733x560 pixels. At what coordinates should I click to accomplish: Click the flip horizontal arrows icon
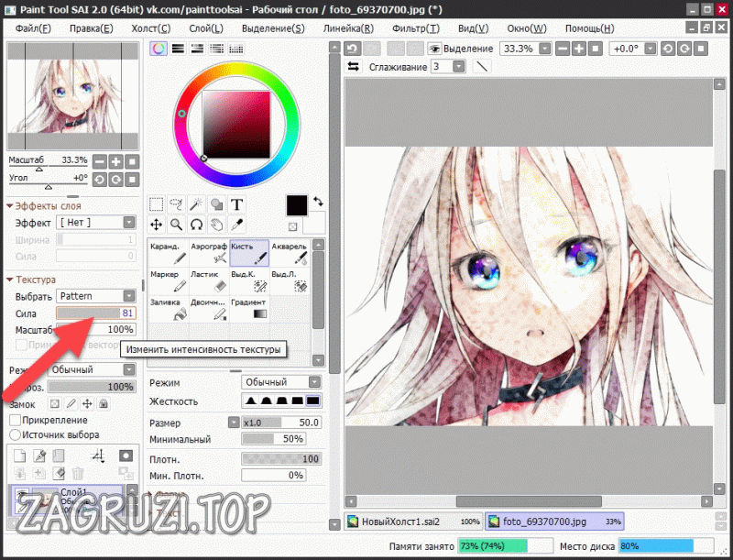354,66
